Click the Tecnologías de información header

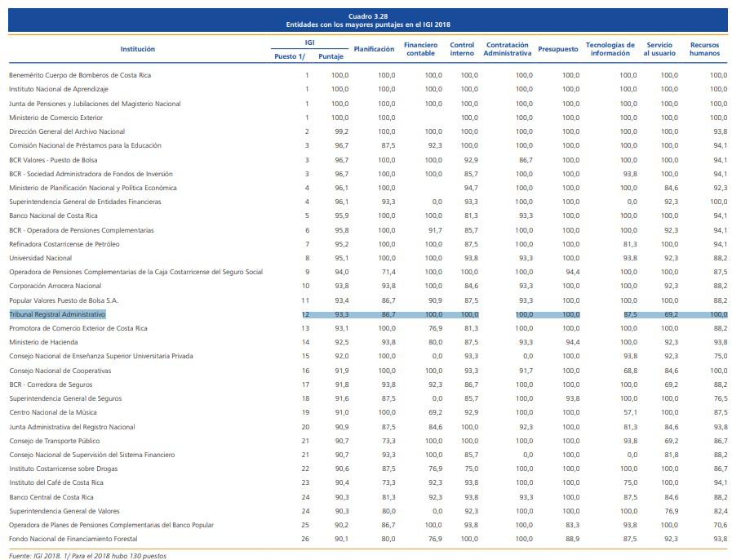pos(610,49)
